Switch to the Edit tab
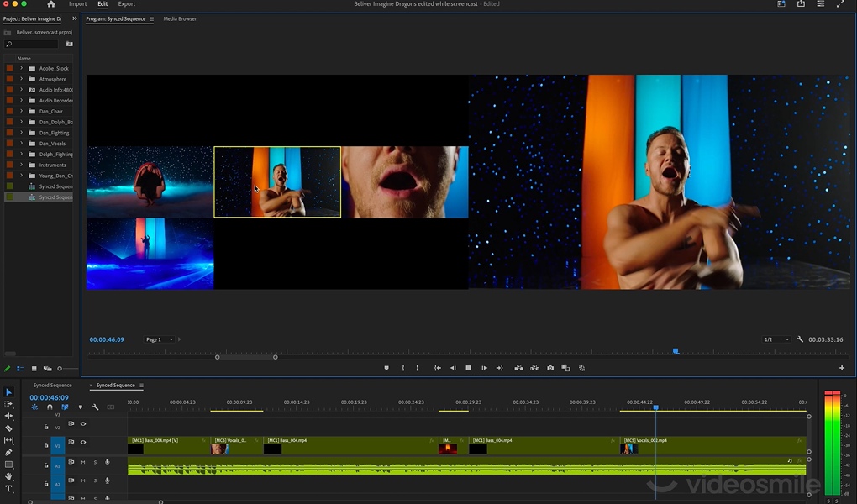857x504 pixels. tap(103, 4)
